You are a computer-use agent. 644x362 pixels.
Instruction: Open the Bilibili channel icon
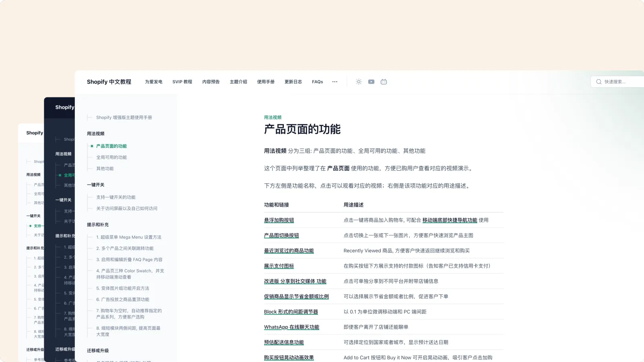[x=384, y=82]
